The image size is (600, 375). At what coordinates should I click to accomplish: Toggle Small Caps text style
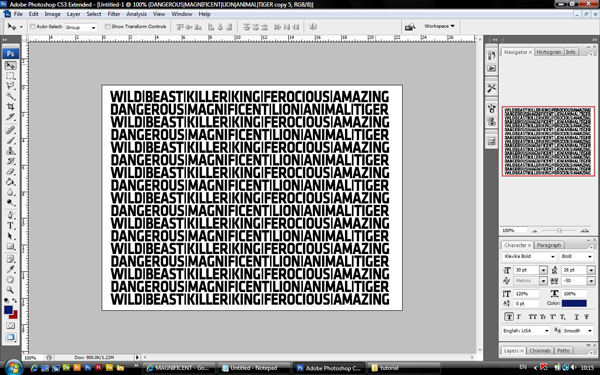(543, 317)
